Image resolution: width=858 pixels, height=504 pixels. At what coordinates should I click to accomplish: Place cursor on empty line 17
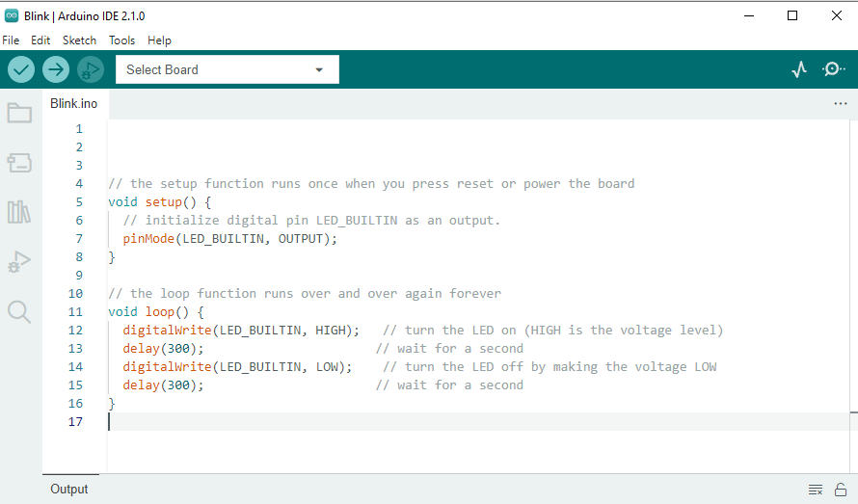[479, 422]
